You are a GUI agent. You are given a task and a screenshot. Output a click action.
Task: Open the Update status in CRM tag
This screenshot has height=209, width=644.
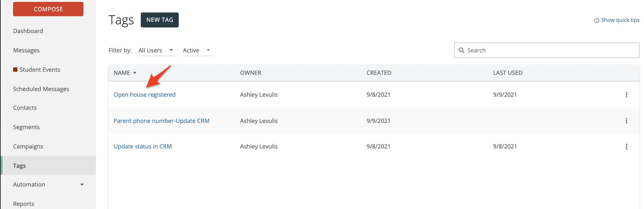coord(143,146)
